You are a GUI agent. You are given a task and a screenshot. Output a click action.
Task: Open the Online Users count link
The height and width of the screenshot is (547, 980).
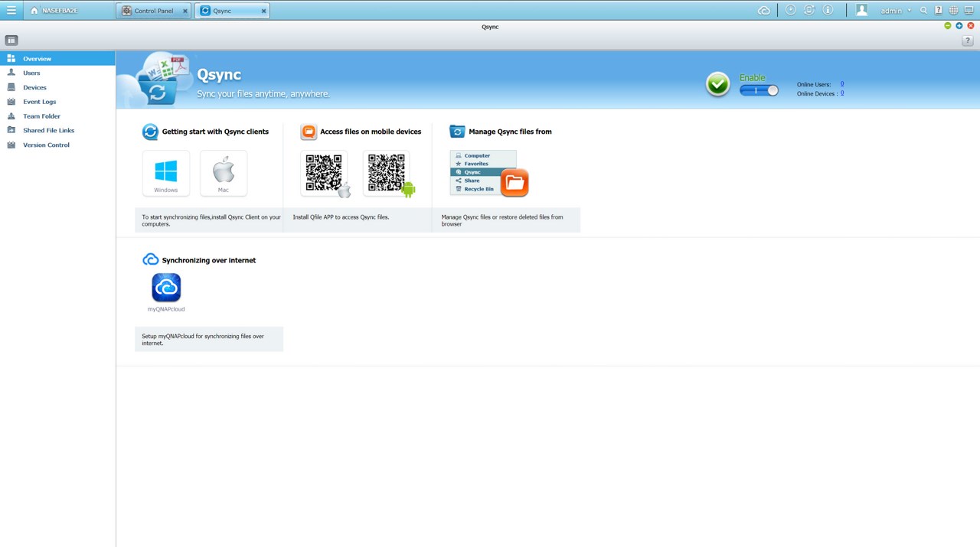842,84
